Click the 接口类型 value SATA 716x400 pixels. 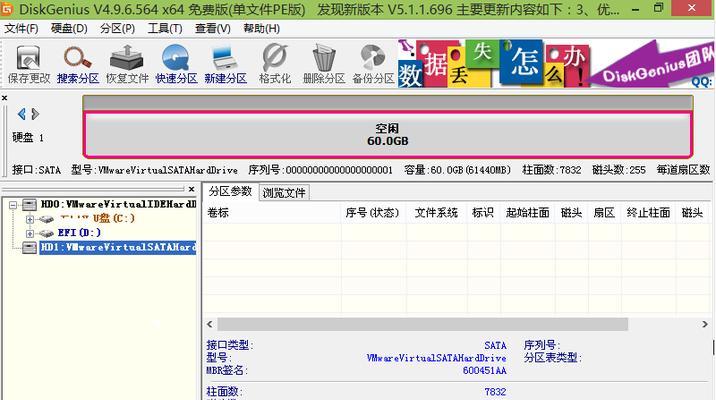click(x=495, y=346)
